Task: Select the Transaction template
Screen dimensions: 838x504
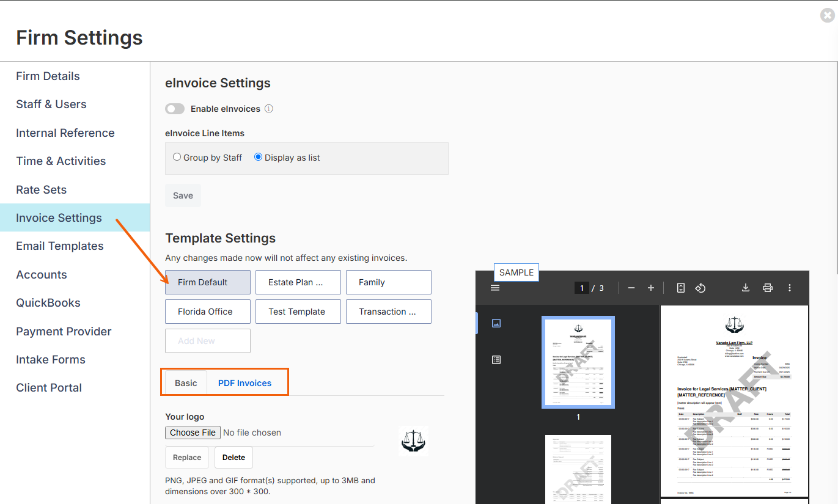Action: point(389,312)
